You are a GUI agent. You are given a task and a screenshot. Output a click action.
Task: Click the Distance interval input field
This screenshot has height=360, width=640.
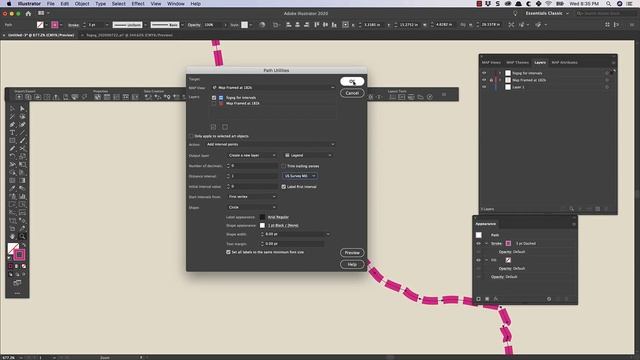pyautogui.click(x=254, y=176)
